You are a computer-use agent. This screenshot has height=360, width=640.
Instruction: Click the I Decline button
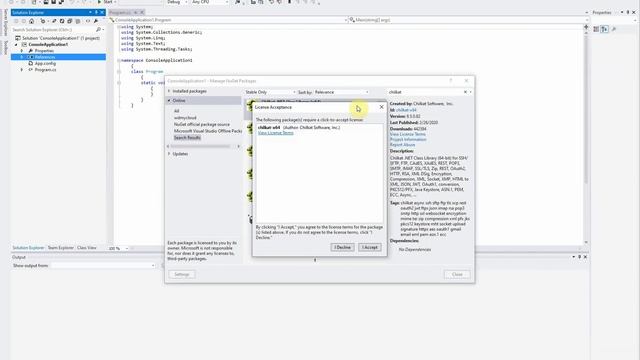tap(342, 247)
